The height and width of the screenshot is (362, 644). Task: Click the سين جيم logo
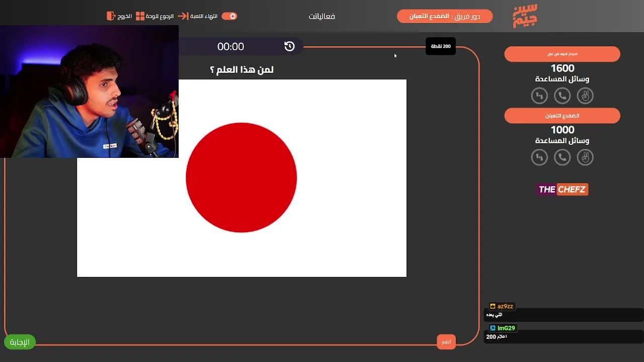click(x=525, y=16)
